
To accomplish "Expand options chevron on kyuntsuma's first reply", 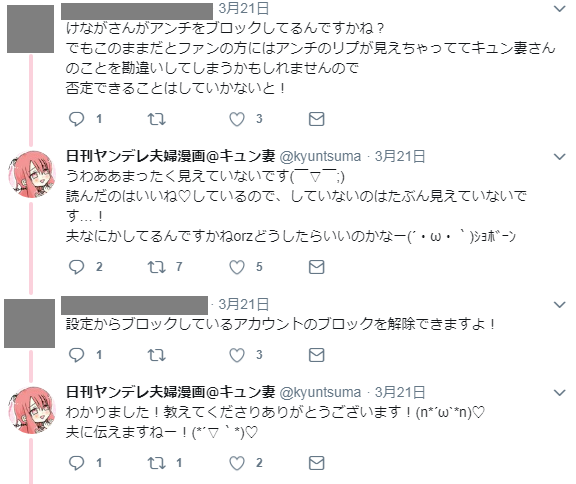I will pyautogui.click(x=559, y=157).
